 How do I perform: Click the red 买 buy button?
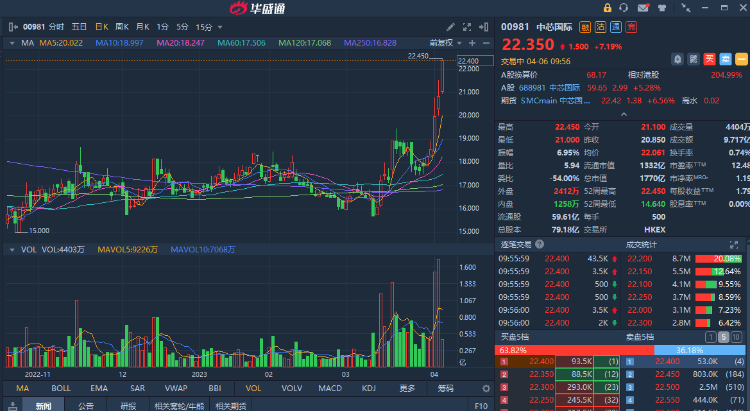coord(709,59)
